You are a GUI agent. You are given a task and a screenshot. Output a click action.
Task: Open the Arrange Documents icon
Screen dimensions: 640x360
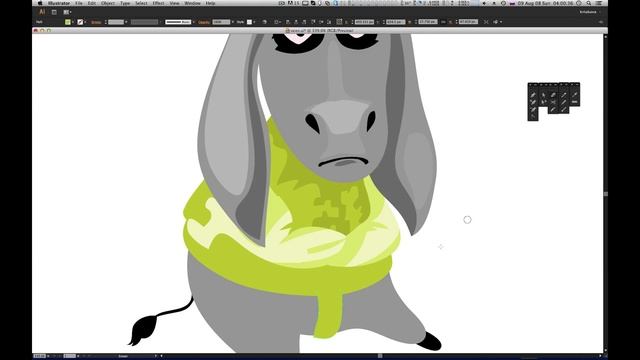[x=67, y=12]
